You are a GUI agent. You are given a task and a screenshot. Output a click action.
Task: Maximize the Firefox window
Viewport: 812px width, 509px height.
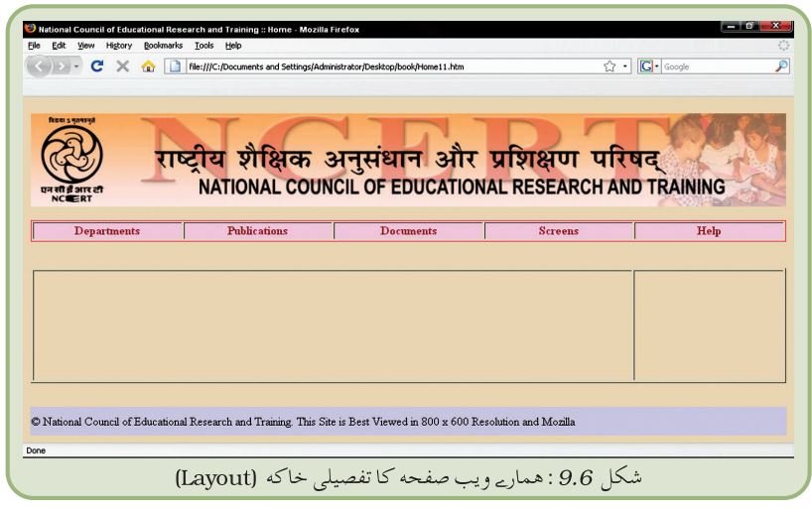coord(749,26)
